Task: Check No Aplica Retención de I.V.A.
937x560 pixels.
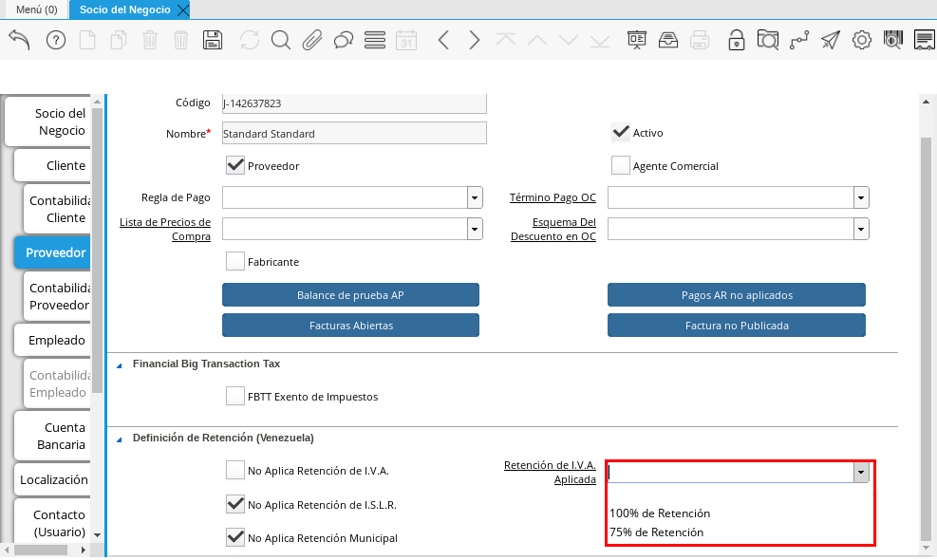Action: coord(234,471)
